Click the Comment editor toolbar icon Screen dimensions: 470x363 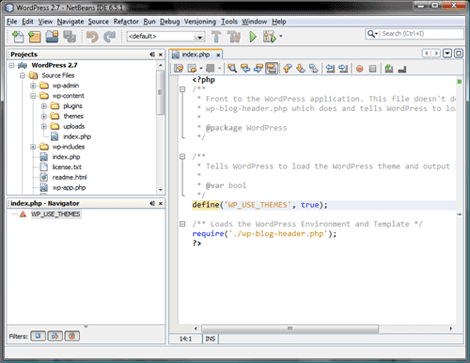tap(389, 69)
